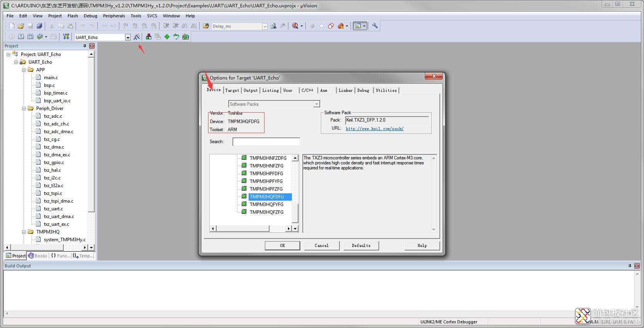Click the device list vertical scrollbar

(x=295, y=193)
